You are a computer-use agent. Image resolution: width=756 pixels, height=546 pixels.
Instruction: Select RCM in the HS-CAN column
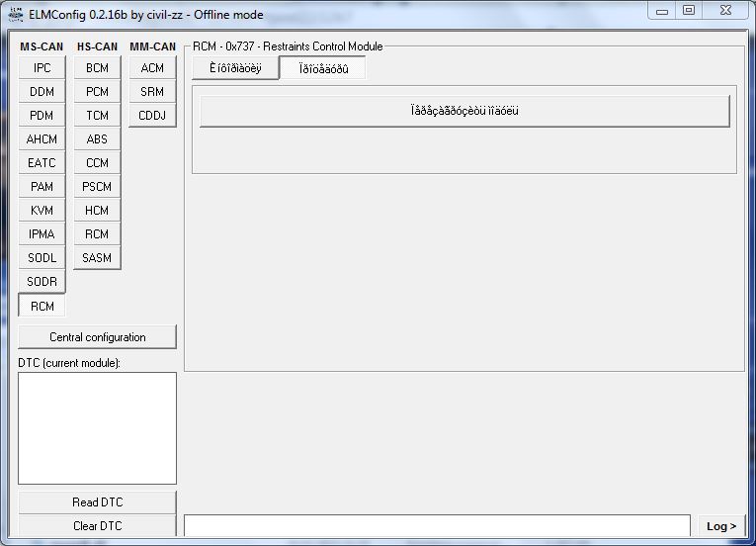[97, 234]
